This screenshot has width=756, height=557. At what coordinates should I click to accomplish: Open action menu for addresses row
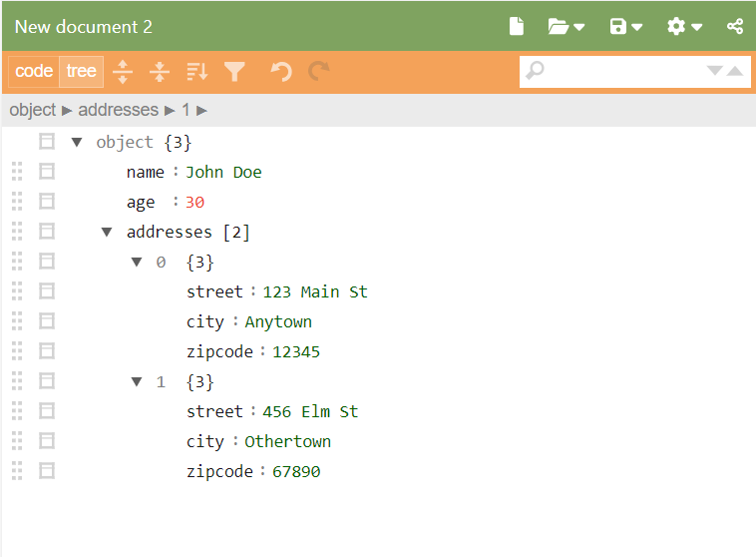(x=47, y=232)
